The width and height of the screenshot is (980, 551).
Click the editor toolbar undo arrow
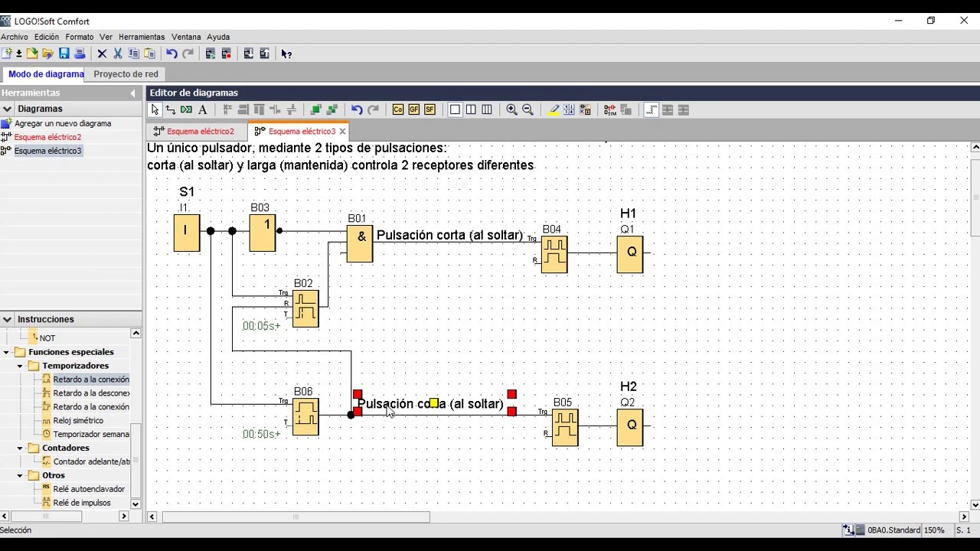point(357,110)
